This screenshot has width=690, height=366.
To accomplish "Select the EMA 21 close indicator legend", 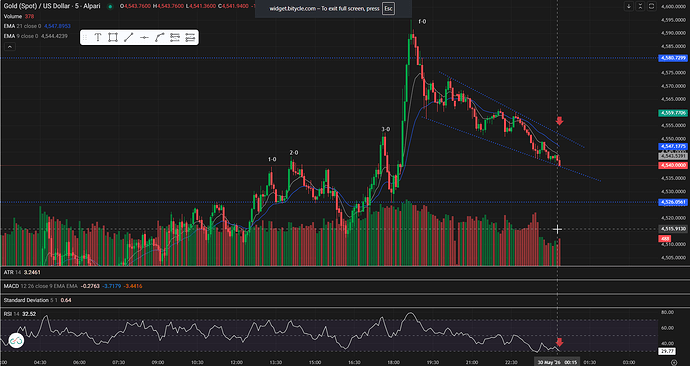I will (37, 26).
